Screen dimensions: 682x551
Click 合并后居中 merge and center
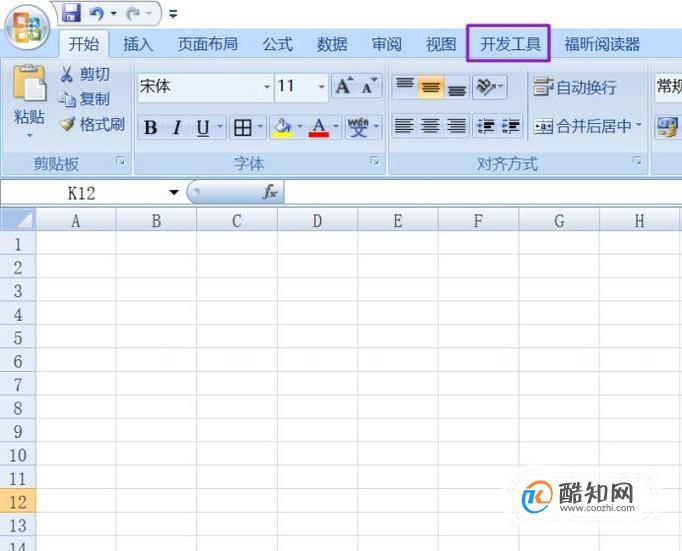(x=583, y=126)
